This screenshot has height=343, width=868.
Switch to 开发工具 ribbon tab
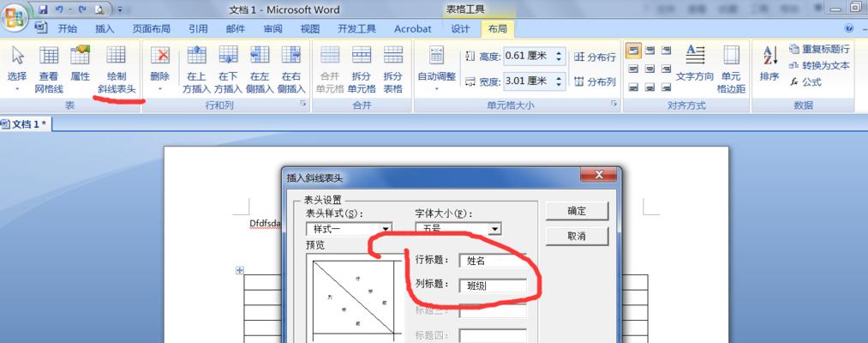point(356,29)
